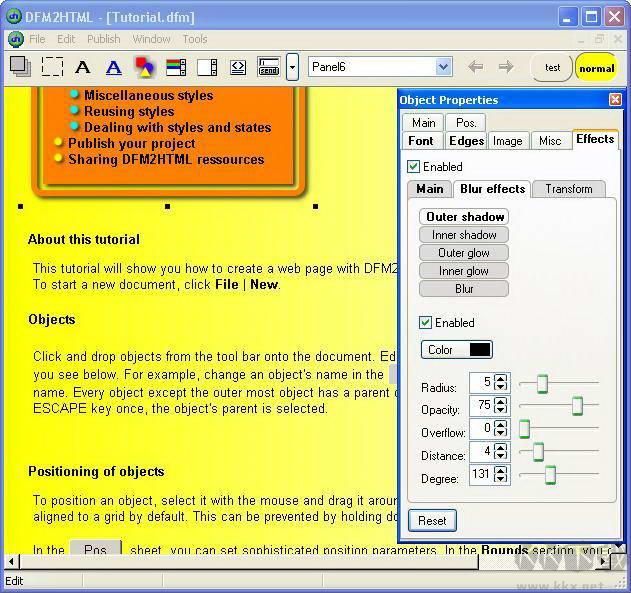This screenshot has width=631, height=593.
Task: Click the Radius slider handle
Action: tap(542, 383)
